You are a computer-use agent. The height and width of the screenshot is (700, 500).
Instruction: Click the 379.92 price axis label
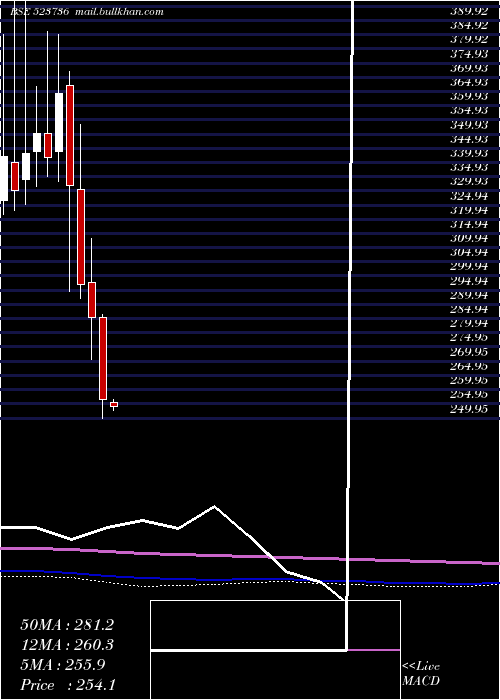469,40
